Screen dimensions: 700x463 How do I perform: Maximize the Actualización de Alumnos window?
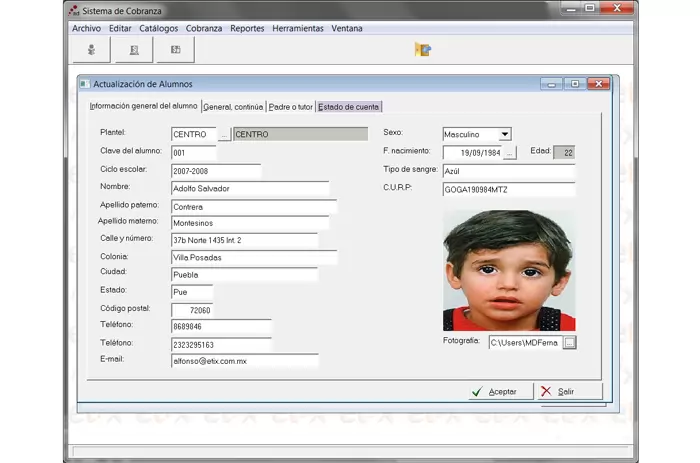pyautogui.click(x=575, y=84)
